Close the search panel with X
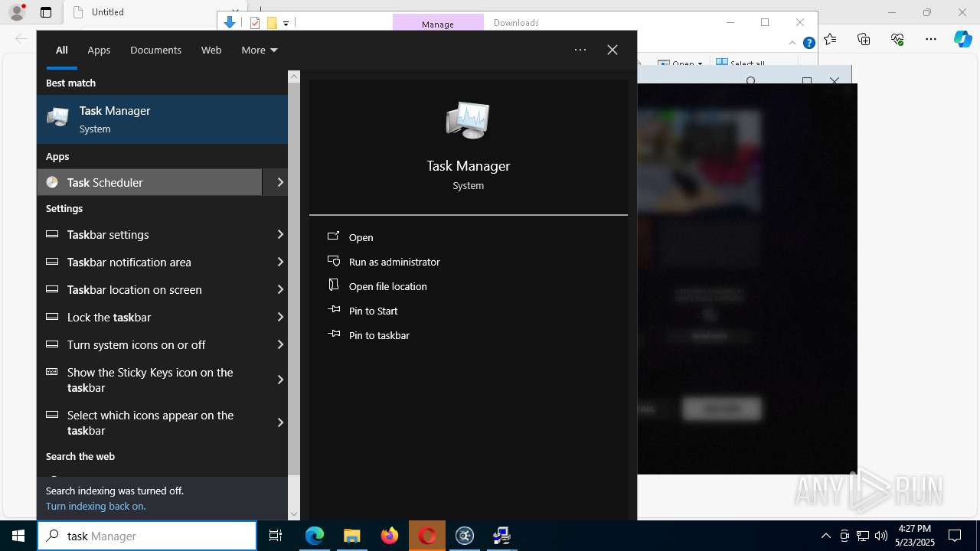 [x=612, y=50]
